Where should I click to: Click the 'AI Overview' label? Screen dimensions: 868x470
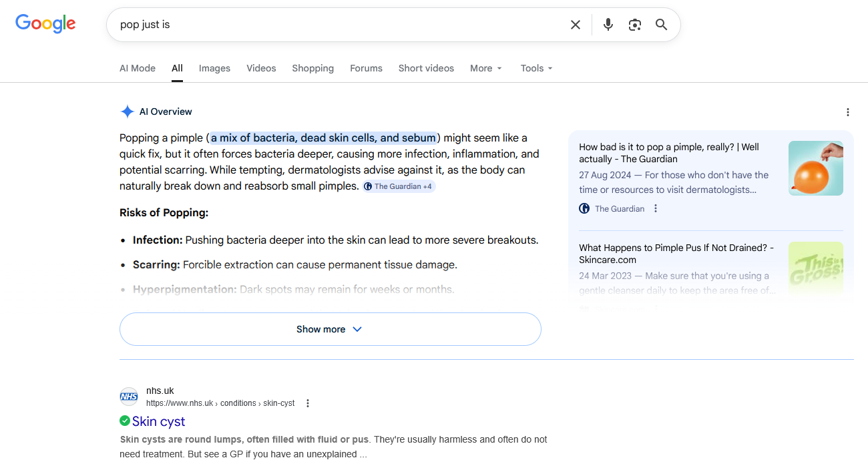(x=166, y=111)
